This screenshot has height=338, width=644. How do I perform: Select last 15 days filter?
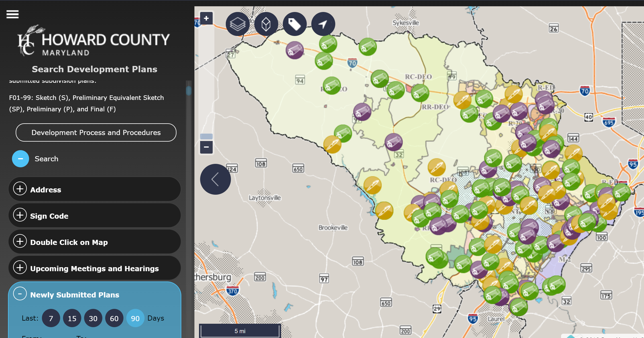(x=72, y=318)
